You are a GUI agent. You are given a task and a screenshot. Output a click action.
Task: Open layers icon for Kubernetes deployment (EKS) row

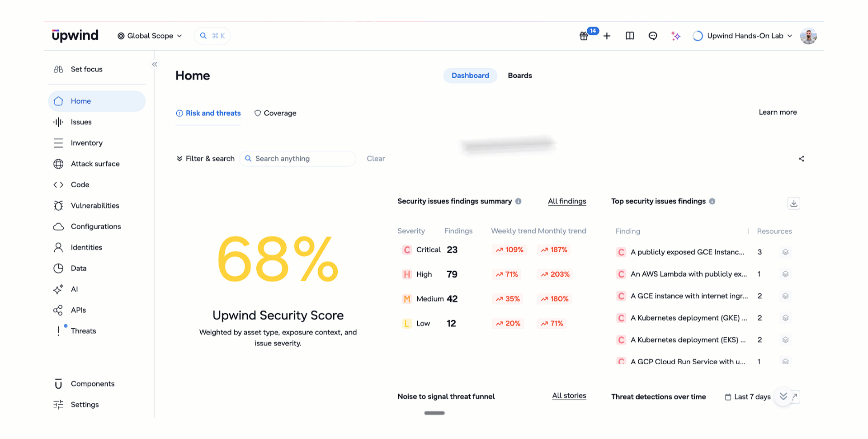click(x=786, y=340)
